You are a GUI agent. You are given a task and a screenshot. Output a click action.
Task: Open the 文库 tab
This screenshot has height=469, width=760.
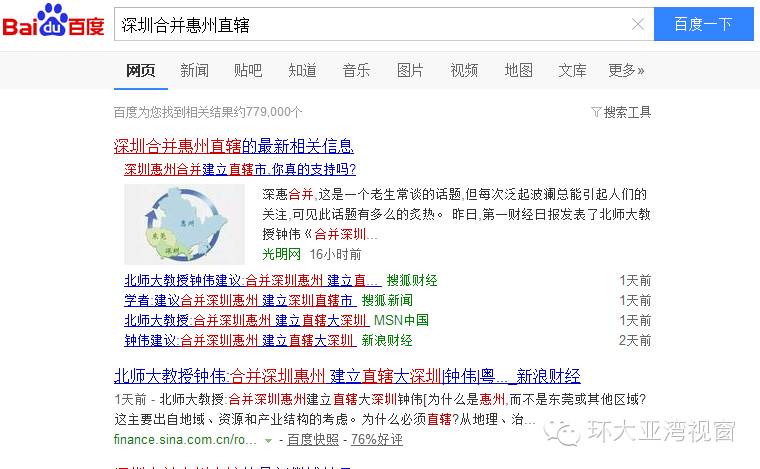pos(572,71)
